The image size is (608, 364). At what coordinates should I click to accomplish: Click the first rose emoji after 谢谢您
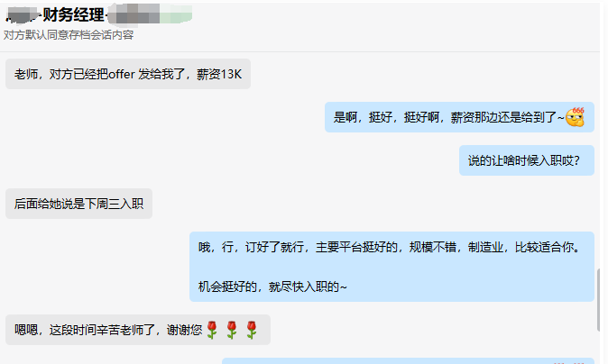(212, 330)
